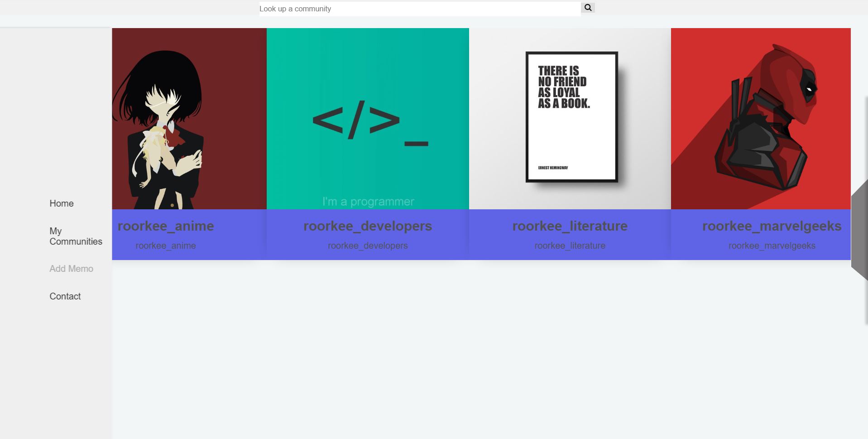This screenshot has height=439, width=868.
Task: Select the small roorkee_marvelgeeks subtitle text
Action: tap(772, 246)
